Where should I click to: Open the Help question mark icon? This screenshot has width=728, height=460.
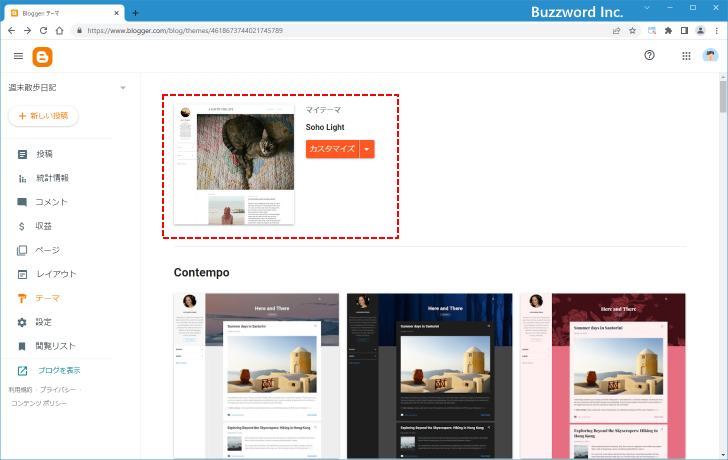click(649, 55)
